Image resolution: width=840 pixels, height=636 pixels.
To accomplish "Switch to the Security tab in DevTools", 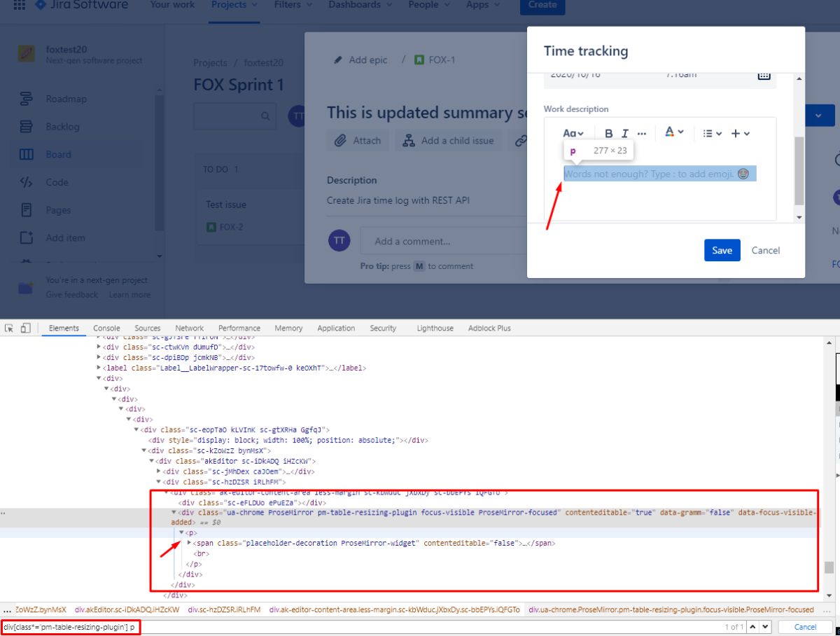I will (383, 328).
